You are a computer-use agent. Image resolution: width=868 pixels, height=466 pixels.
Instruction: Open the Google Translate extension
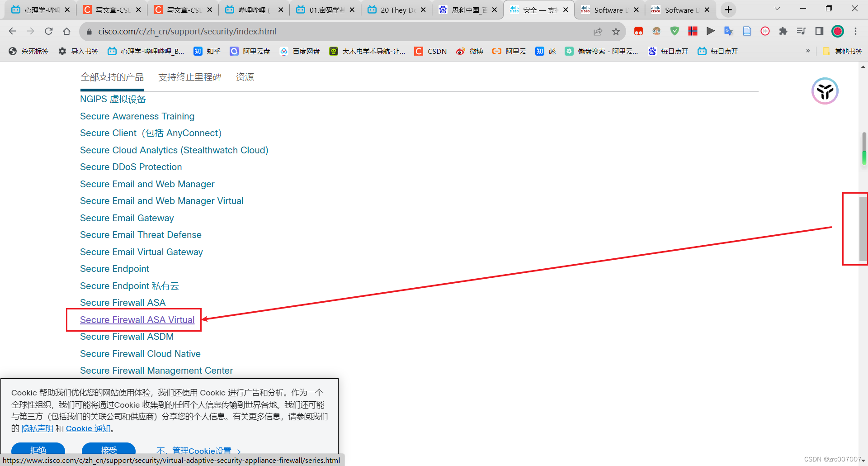click(x=728, y=31)
